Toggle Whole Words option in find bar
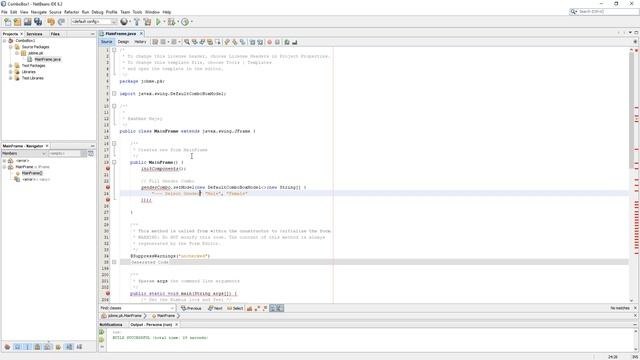The image size is (640, 360). point(257,309)
